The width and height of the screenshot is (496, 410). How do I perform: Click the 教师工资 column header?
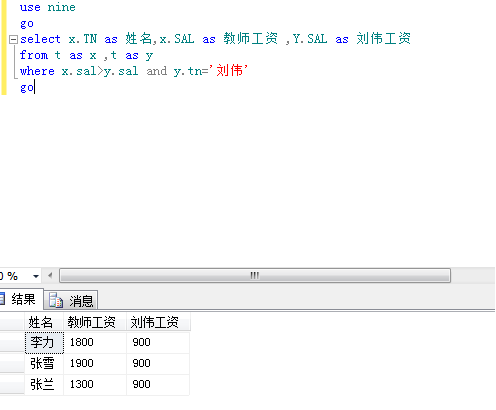pos(95,322)
